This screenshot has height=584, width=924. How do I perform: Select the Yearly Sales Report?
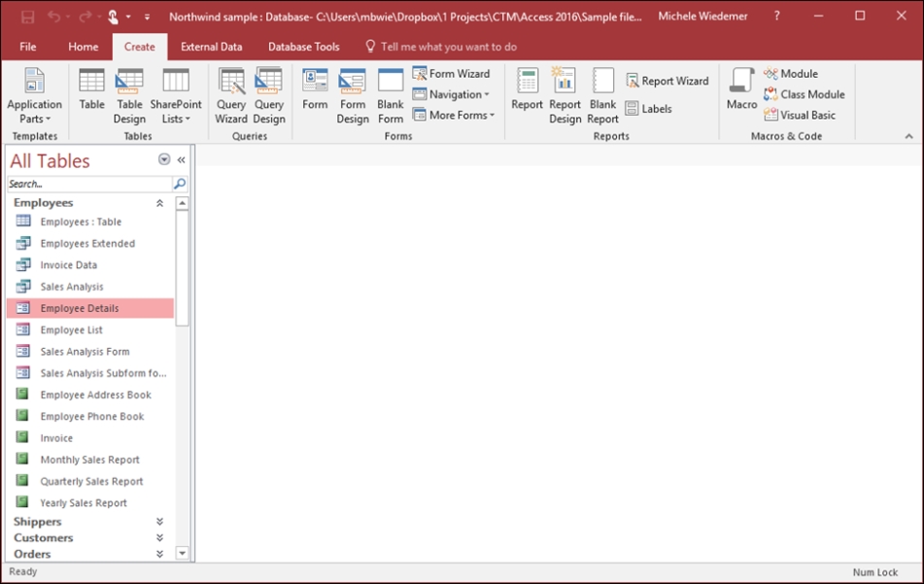point(90,503)
